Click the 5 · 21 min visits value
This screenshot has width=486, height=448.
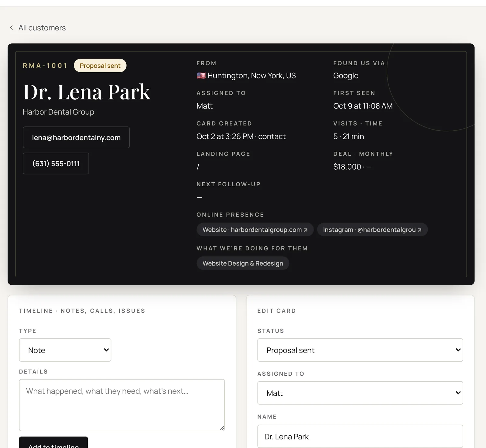coord(348,136)
